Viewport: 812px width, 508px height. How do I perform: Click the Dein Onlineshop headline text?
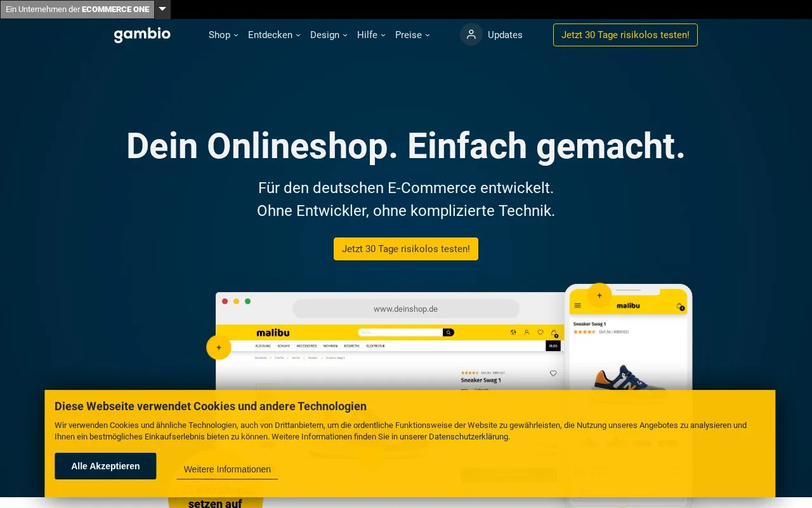coord(406,146)
